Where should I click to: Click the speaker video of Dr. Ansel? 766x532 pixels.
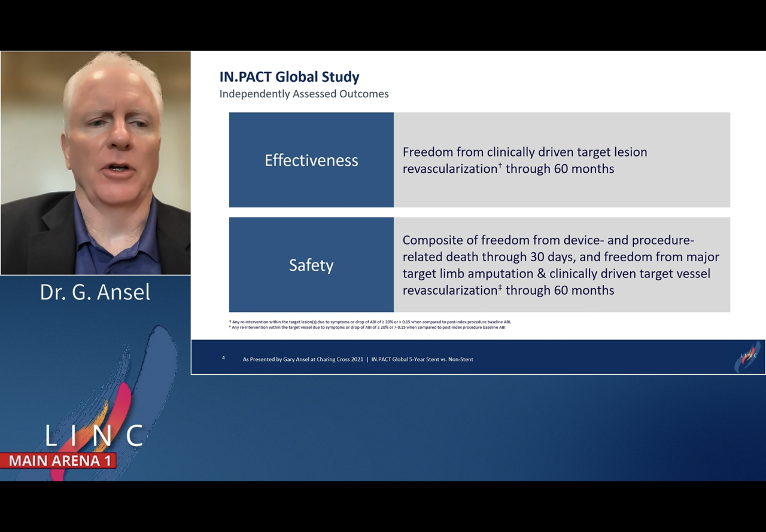tap(96, 163)
